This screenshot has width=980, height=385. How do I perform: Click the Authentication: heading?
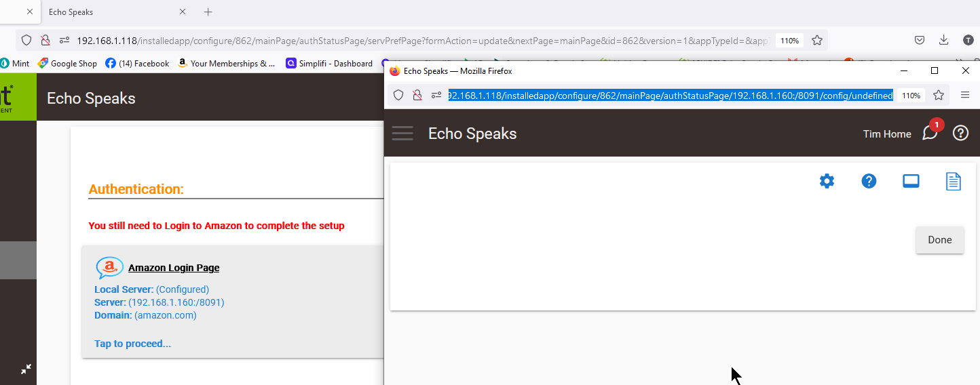136,189
